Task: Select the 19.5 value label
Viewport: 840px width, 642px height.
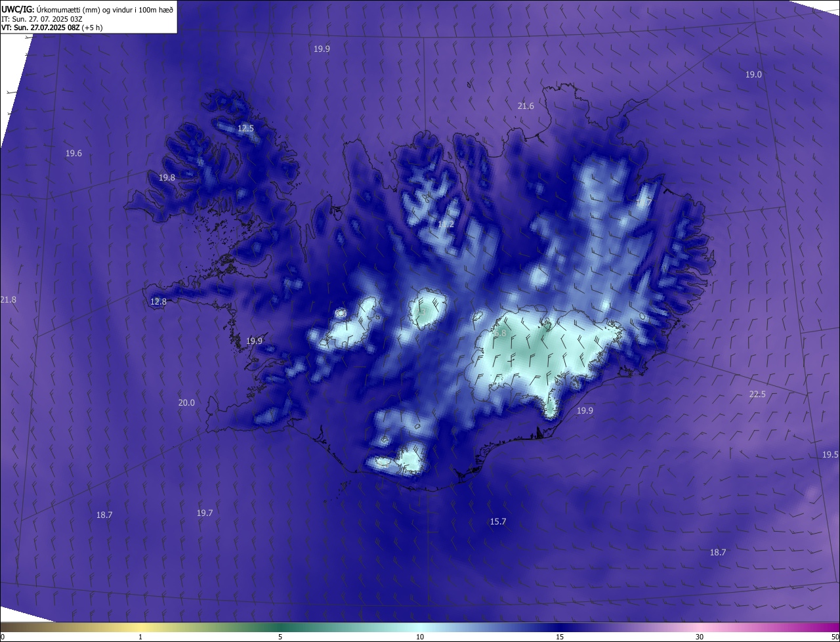Action: (x=830, y=454)
